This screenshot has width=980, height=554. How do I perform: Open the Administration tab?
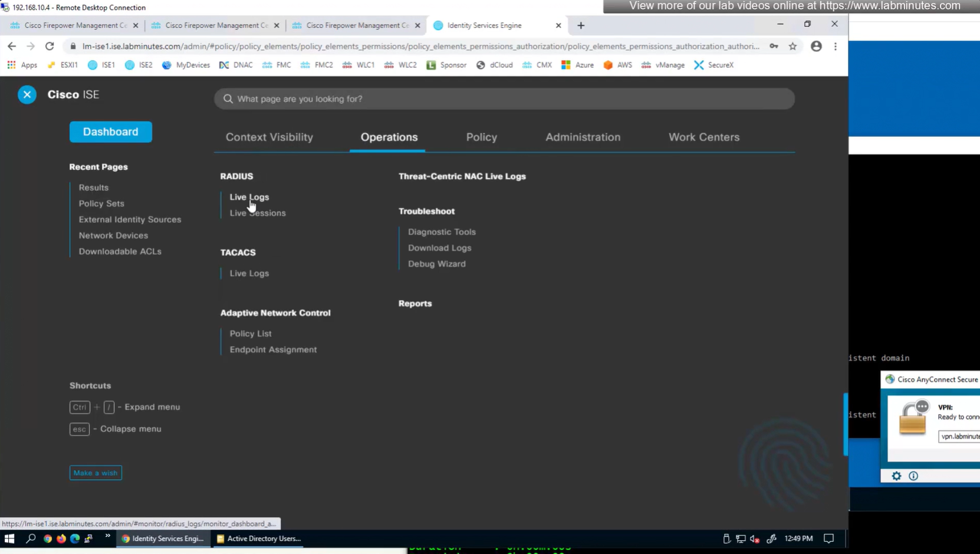[x=583, y=137]
